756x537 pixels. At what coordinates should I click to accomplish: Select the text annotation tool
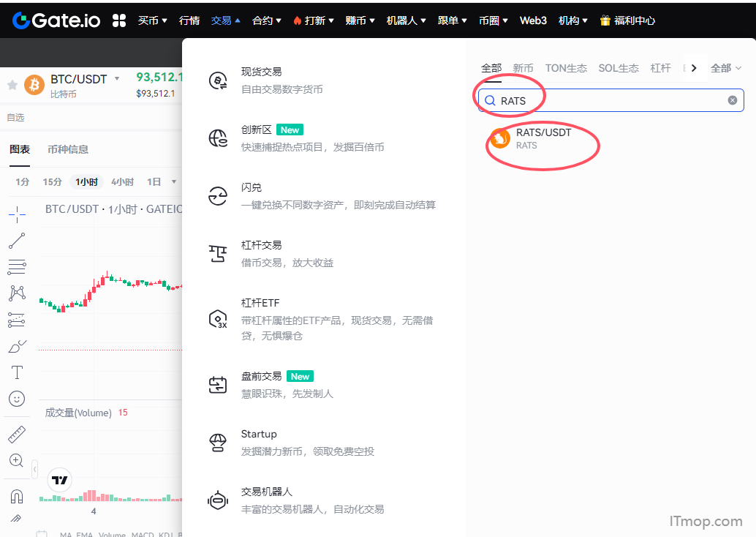pos(17,372)
